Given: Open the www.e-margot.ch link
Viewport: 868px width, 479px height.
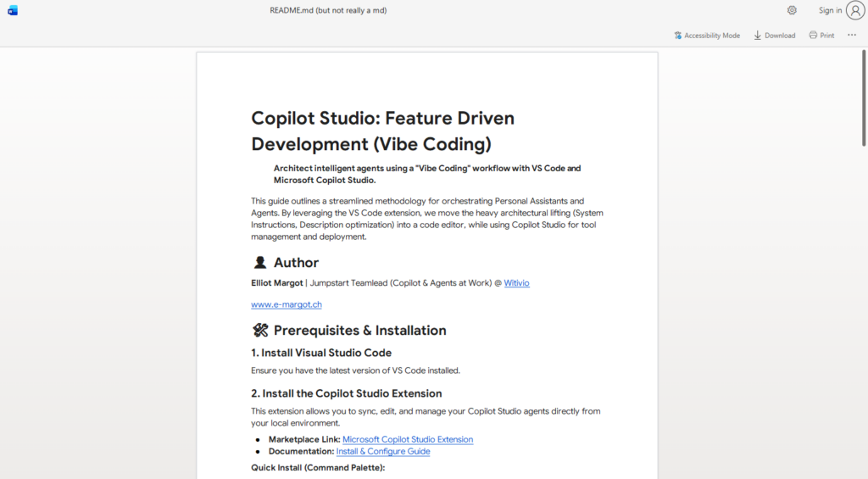Looking at the screenshot, I should [287, 304].
